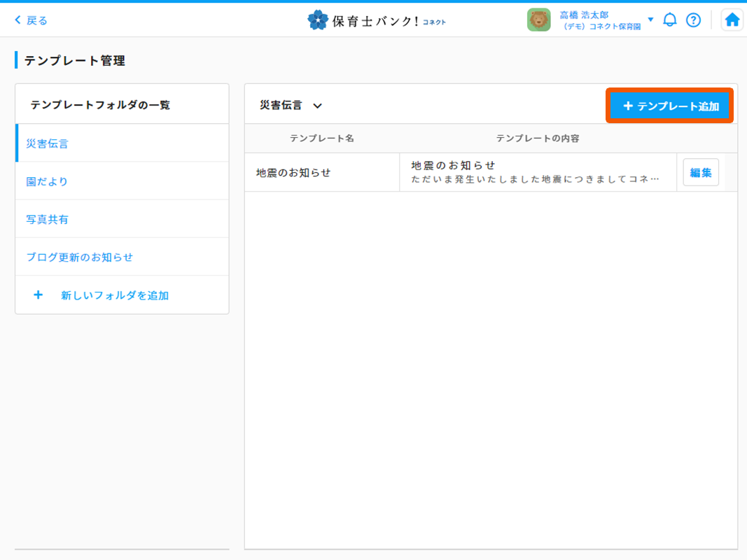
Task: Select the 災害伝言 folder
Action: click(48, 143)
